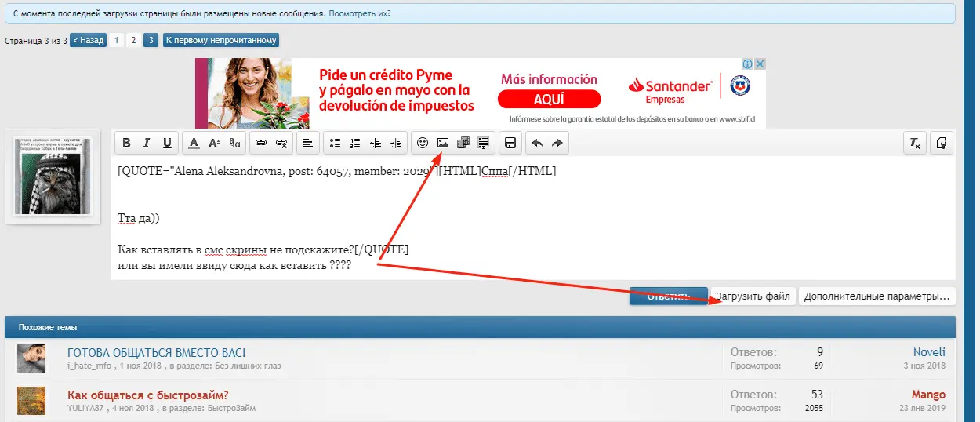Toggle bold formatting in editor toolbar

coord(125,143)
